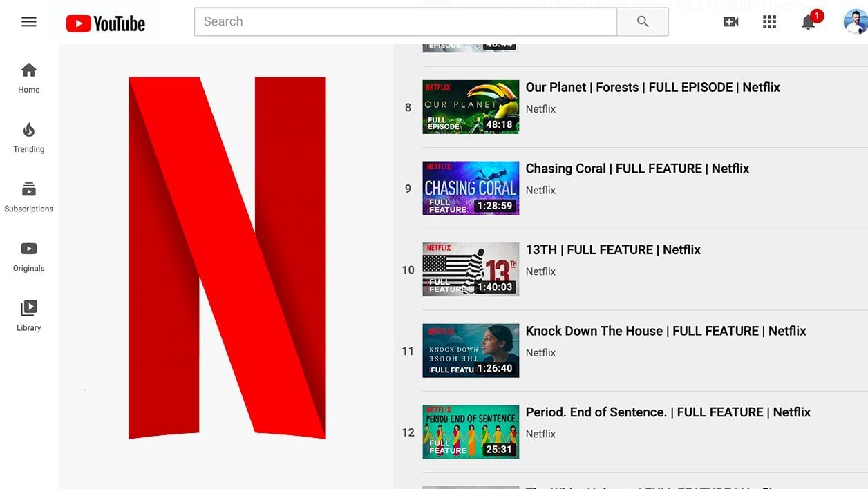The image size is (868, 489).
Task: Click the 1:28:59 duration badge
Action: pyautogui.click(x=495, y=206)
